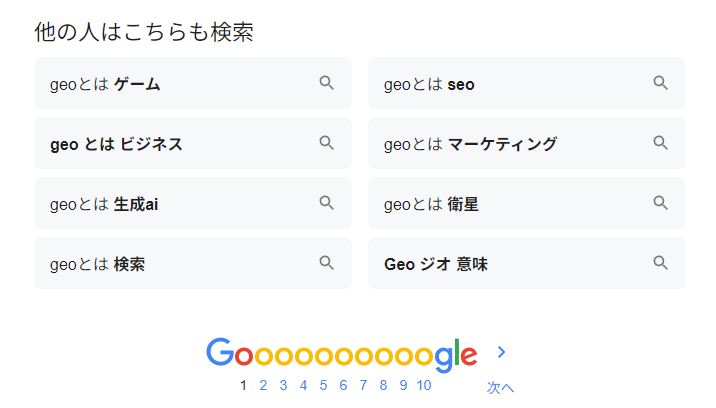Open related search Geo ジオ 意味
Screen dimensions: 716x408
click(526, 263)
